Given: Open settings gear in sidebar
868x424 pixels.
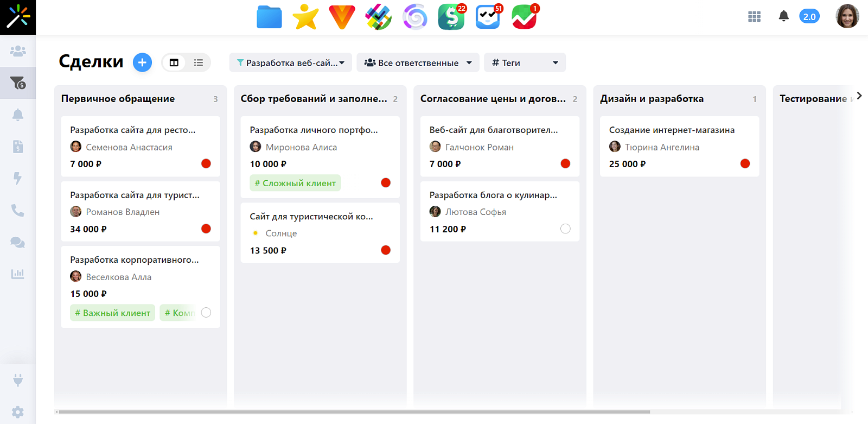Looking at the screenshot, I should pyautogui.click(x=18, y=412).
